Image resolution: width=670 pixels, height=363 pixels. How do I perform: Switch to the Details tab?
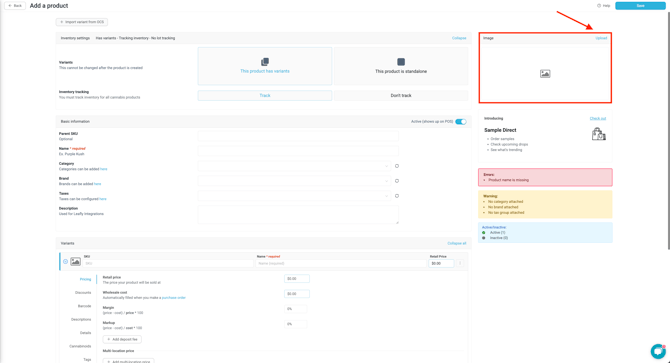pyautogui.click(x=85, y=333)
